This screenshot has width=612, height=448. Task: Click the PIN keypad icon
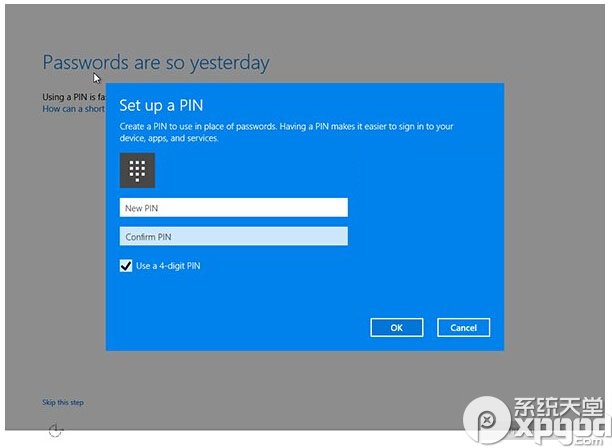click(137, 171)
